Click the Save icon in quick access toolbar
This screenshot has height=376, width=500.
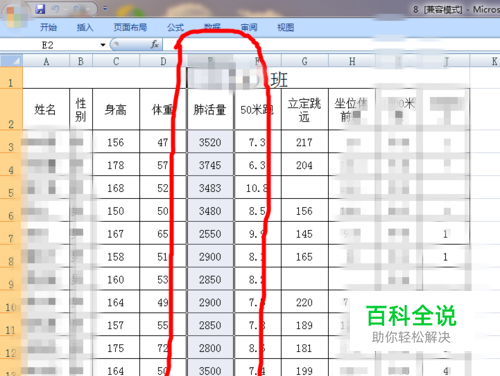click(40, 9)
